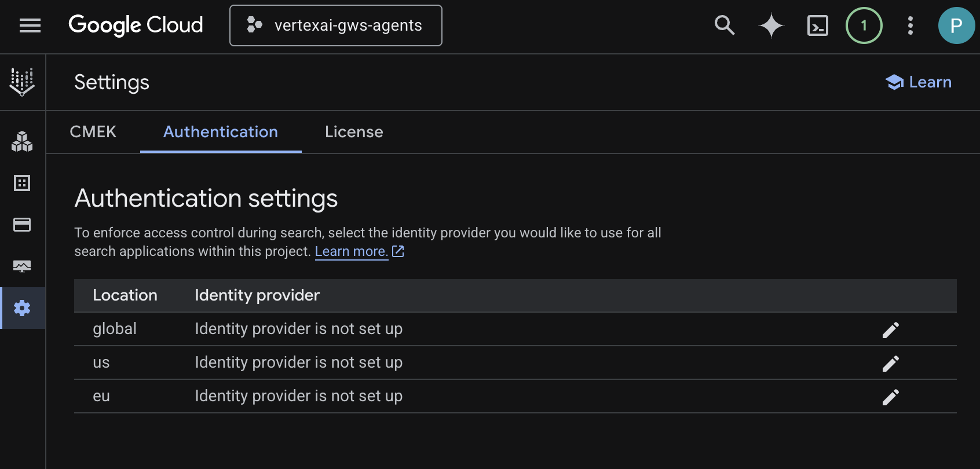Activate Cloud Shell terminal icon

pos(817,25)
